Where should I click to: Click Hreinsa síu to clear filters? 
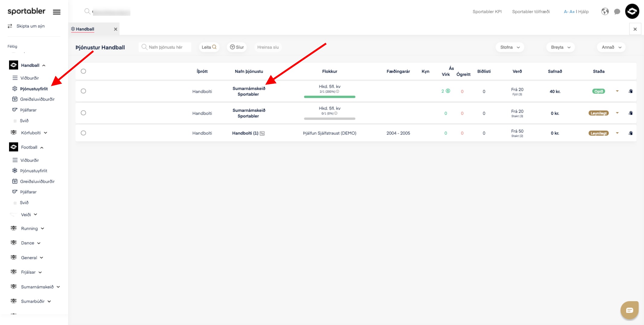click(268, 47)
